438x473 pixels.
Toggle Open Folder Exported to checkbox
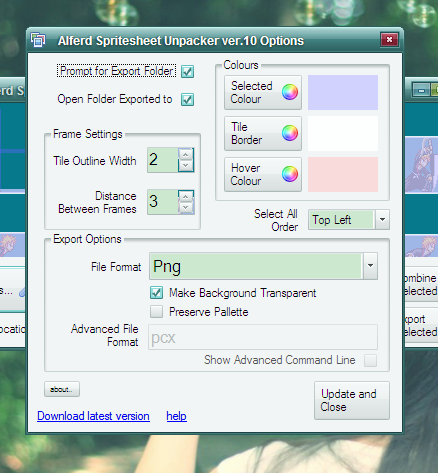pos(187,99)
